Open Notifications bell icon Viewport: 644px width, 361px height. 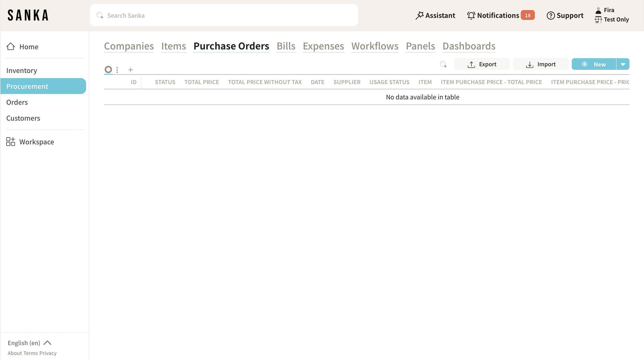click(x=471, y=15)
